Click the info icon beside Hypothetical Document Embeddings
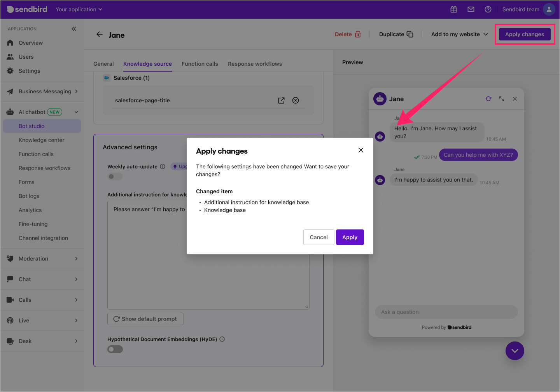This screenshot has height=392, width=560. pyautogui.click(x=222, y=339)
